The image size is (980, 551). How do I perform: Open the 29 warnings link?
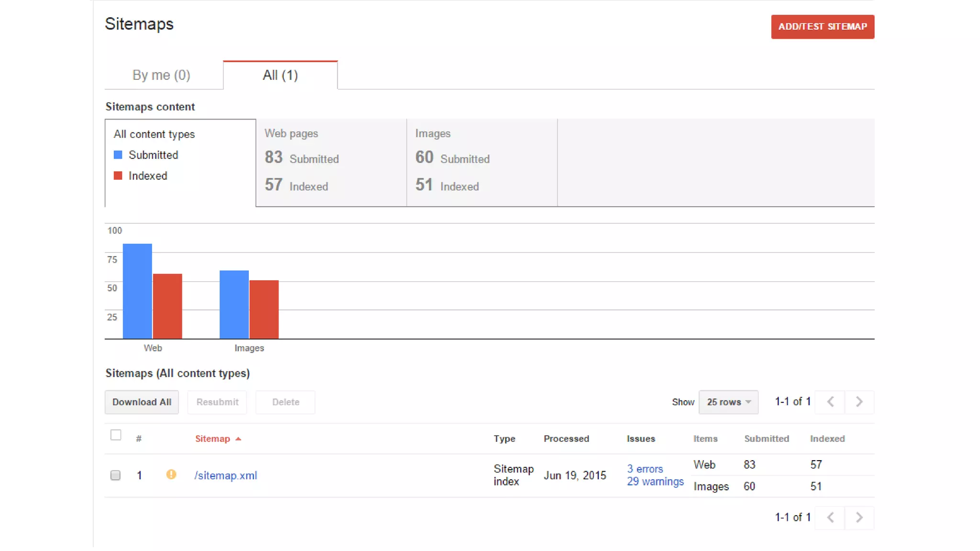tap(655, 482)
